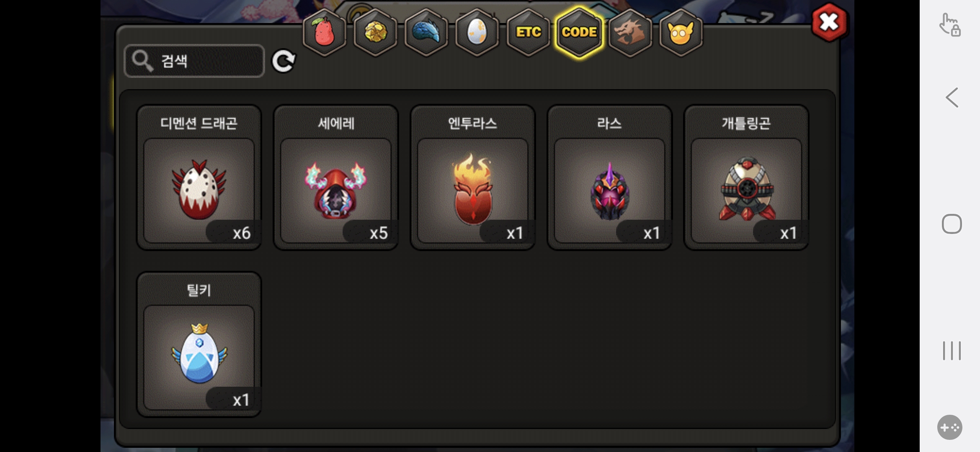Viewport: 980px width, 452px height.
Task: Click the refresh arrow beside search
Action: [x=284, y=62]
